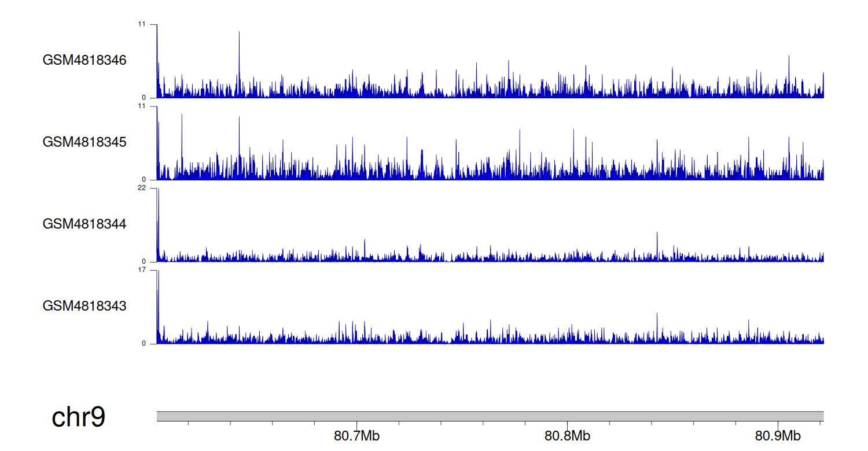Click the gray chr9 ideogram bar
This screenshot has width=868, height=451.
point(490,416)
